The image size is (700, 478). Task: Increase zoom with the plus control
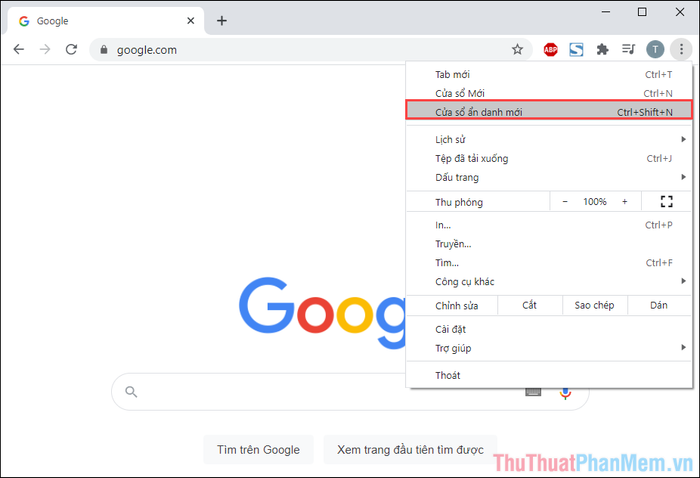[x=625, y=202]
